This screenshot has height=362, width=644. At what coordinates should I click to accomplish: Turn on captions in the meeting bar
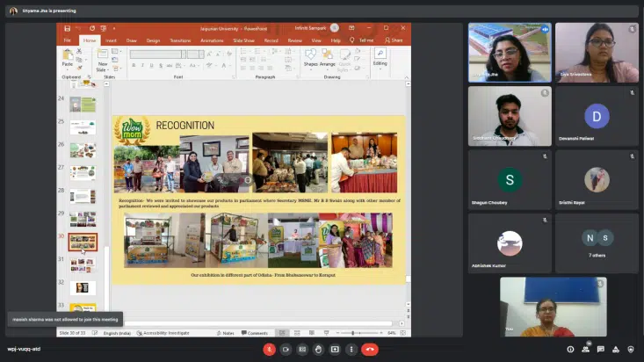[x=302, y=349]
